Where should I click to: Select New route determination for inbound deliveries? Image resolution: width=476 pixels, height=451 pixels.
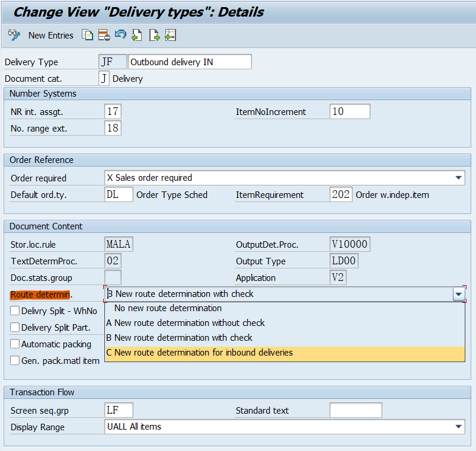205,354
